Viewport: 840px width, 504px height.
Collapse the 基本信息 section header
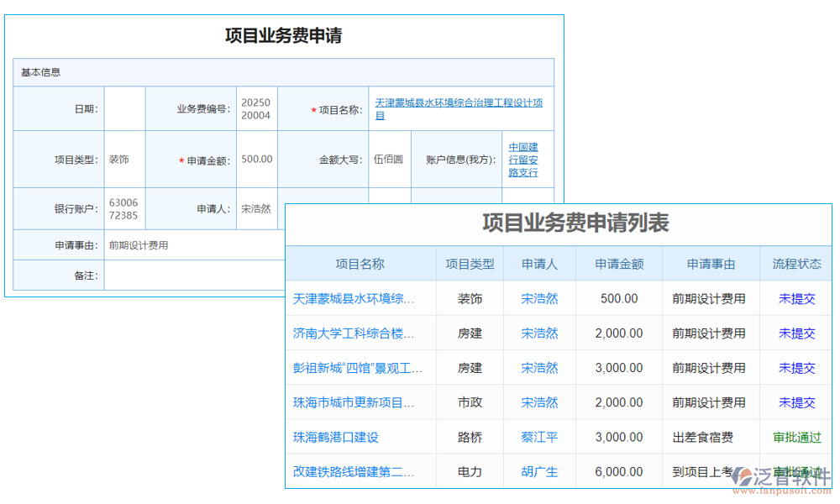(x=39, y=72)
